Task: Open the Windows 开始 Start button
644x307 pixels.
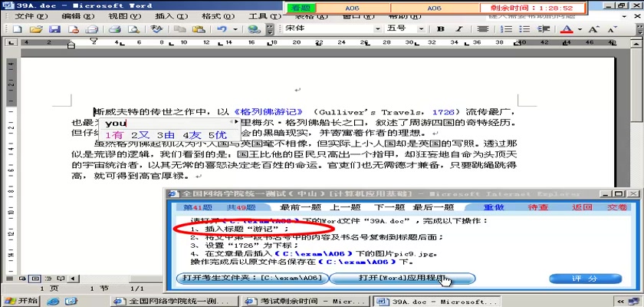Action: point(20,302)
